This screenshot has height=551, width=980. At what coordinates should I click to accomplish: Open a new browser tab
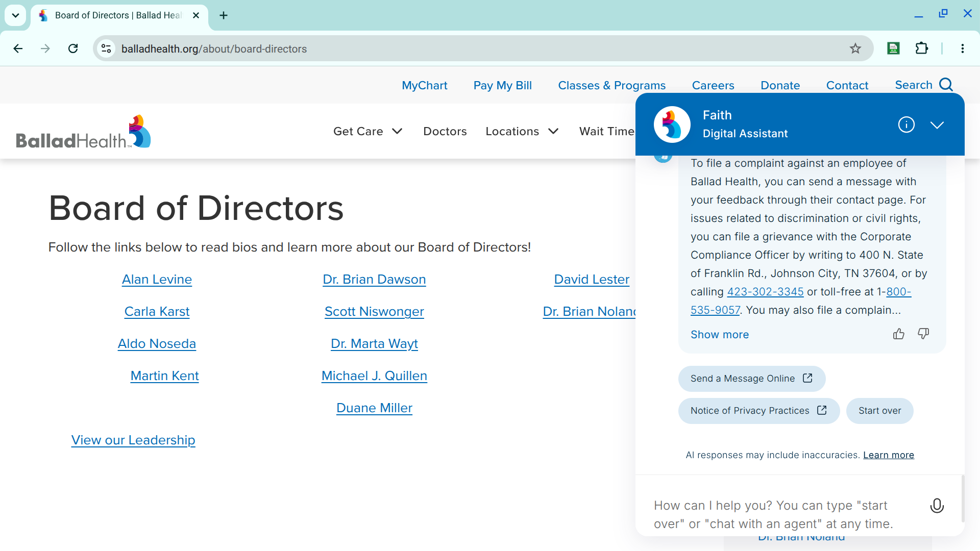point(224,15)
